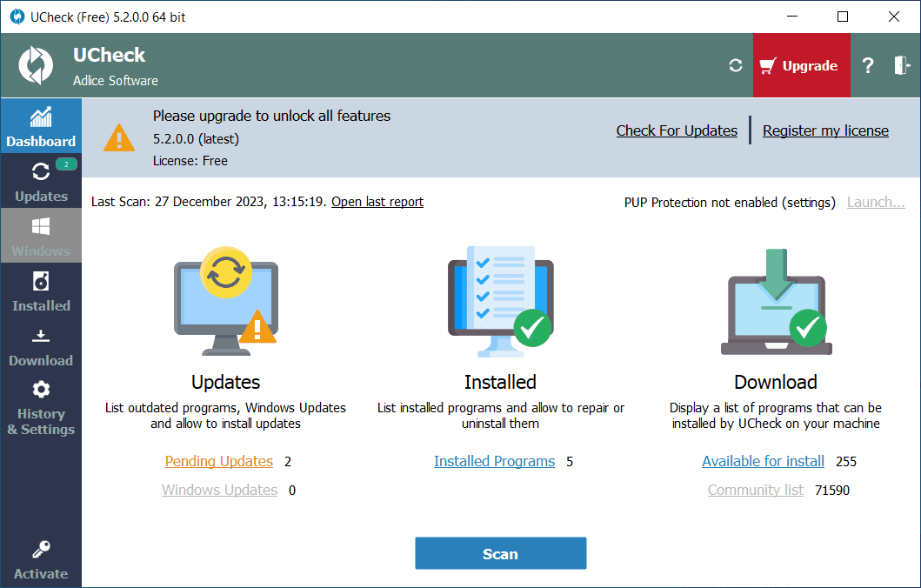Screen dimensions: 921x588
Task: Click the Download card heading
Action: point(776,382)
